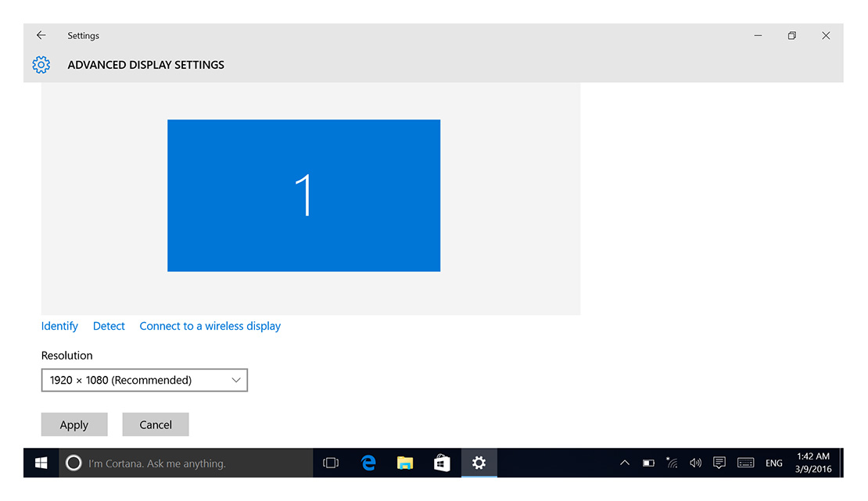Click the Detect link

[x=109, y=326]
